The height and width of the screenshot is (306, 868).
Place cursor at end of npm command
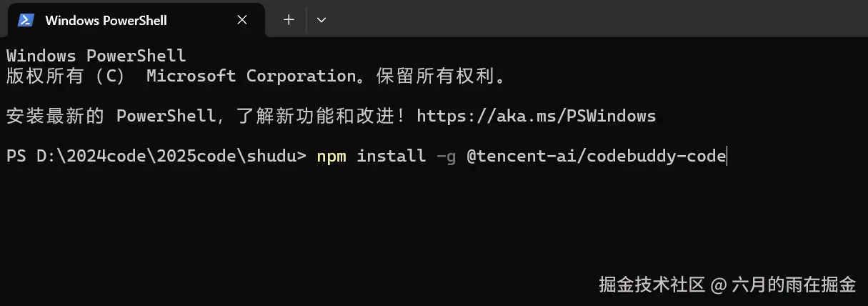(727, 155)
